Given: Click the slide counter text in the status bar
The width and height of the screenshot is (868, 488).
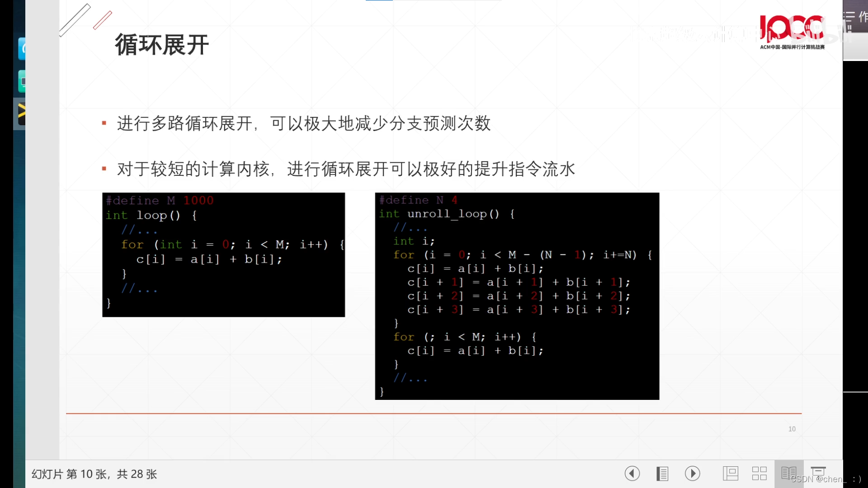Looking at the screenshot, I should [94, 474].
